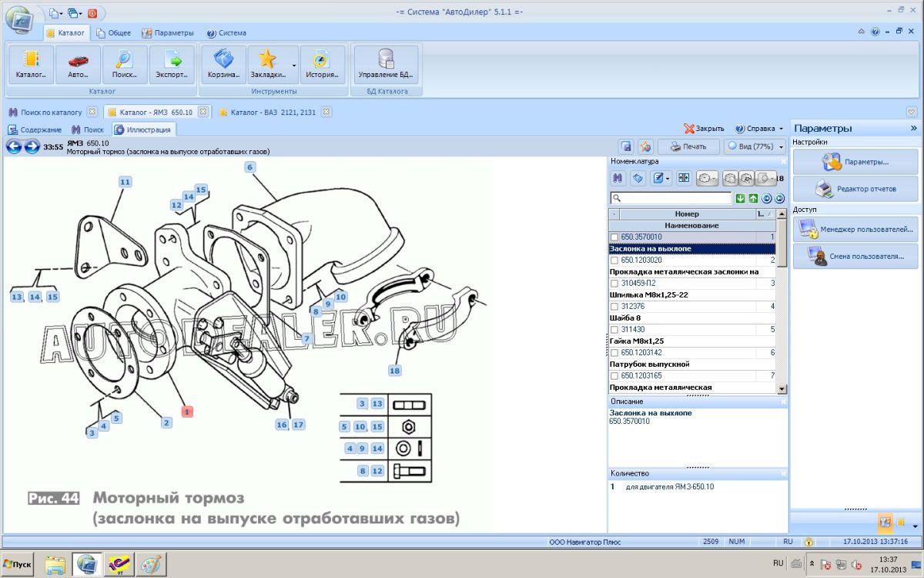Expand the Параметры panel chevron
The height and width of the screenshot is (578, 924).
(914, 129)
